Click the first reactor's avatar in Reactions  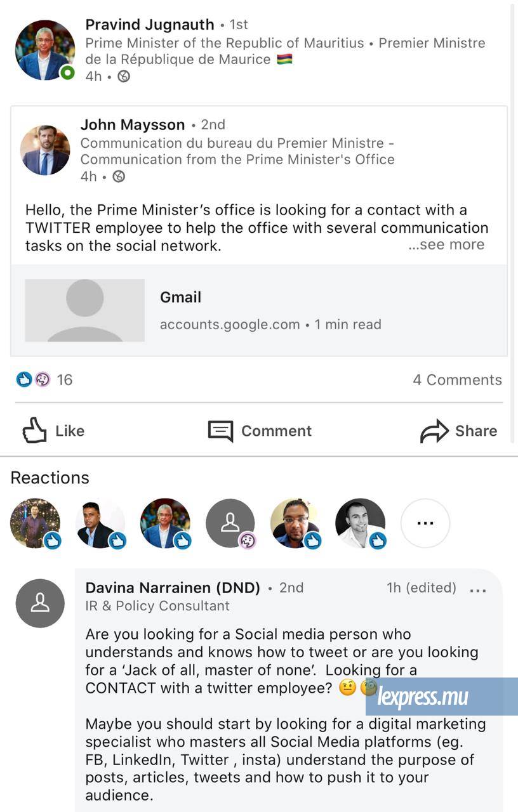pyautogui.click(x=36, y=523)
